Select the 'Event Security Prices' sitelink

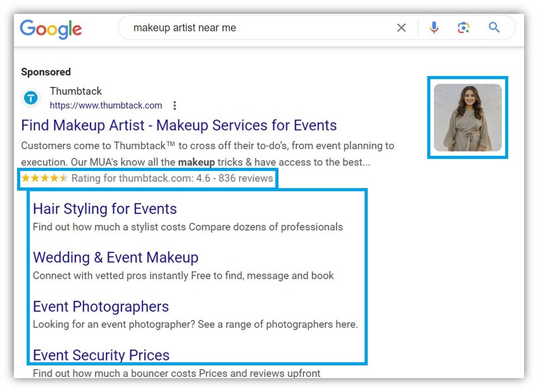tap(101, 355)
